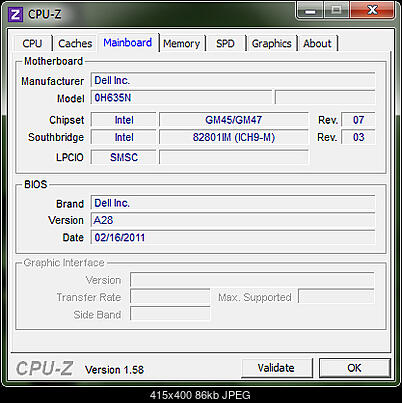Click the Graphic Interface Version field

pos(252,280)
